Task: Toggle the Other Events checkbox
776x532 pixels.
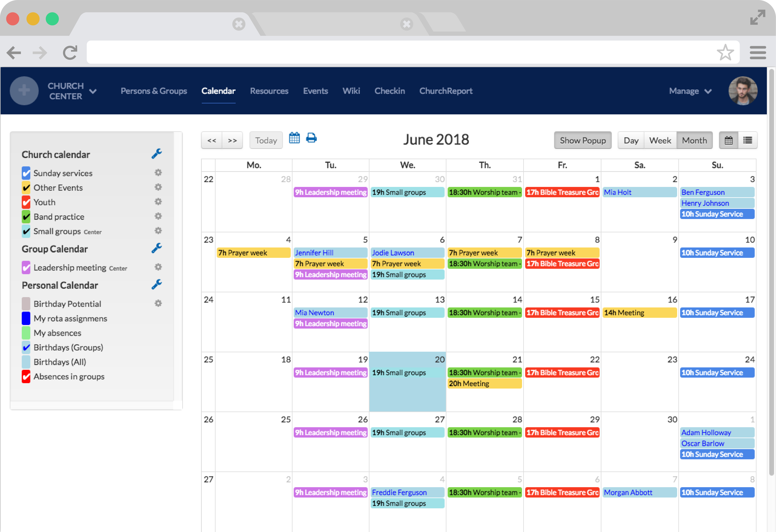Action: point(26,188)
